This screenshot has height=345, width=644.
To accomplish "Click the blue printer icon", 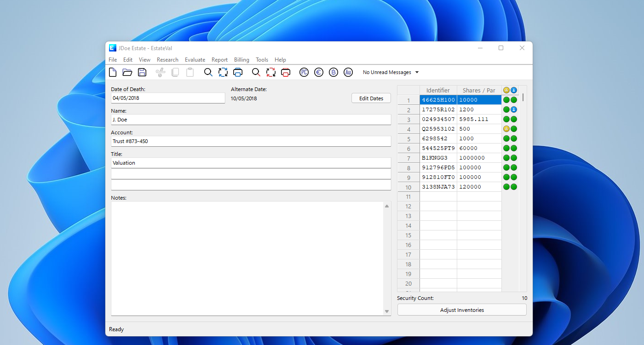I will click(x=238, y=72).
